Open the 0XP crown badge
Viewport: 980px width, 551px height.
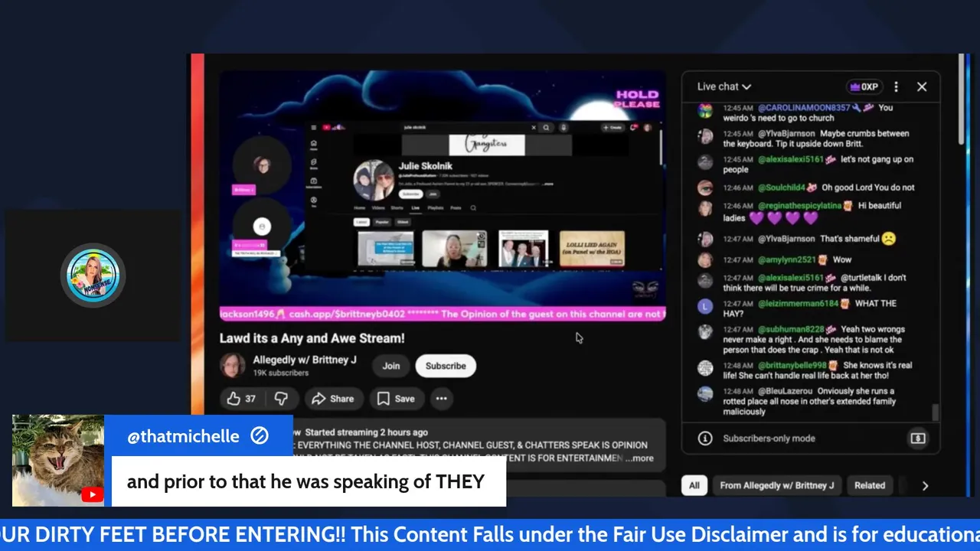pos(864,86)
